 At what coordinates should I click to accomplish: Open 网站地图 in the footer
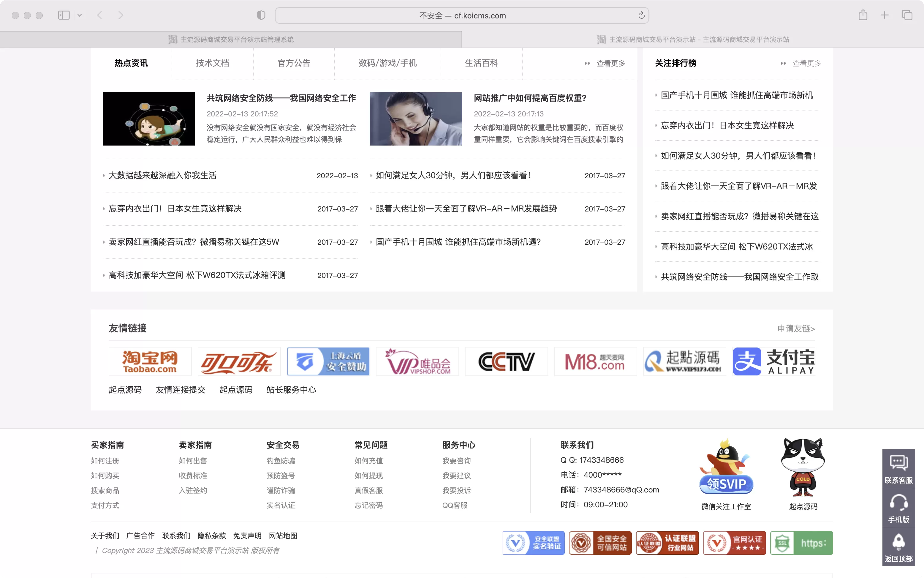coord(283,536)
